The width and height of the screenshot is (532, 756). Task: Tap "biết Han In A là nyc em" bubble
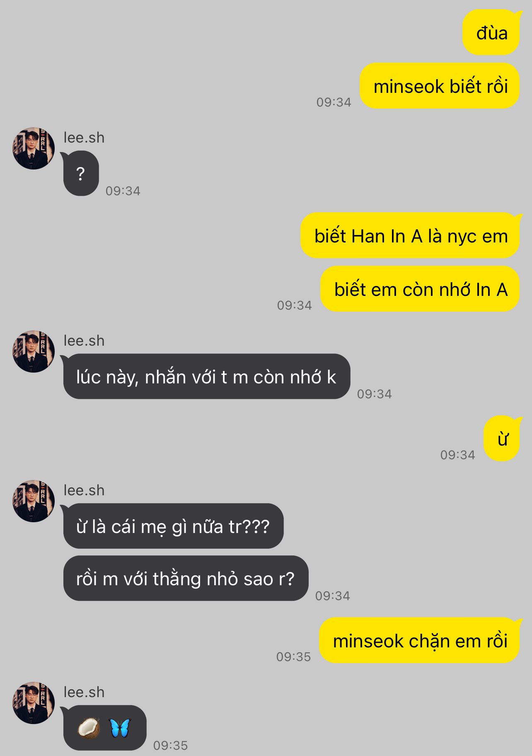click(410, 235)
